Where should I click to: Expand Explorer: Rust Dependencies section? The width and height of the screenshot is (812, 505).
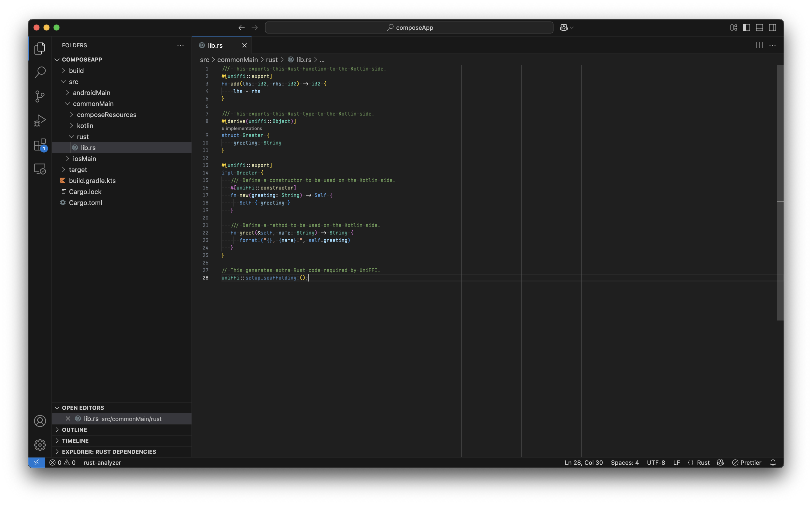[x=122, y=451]
